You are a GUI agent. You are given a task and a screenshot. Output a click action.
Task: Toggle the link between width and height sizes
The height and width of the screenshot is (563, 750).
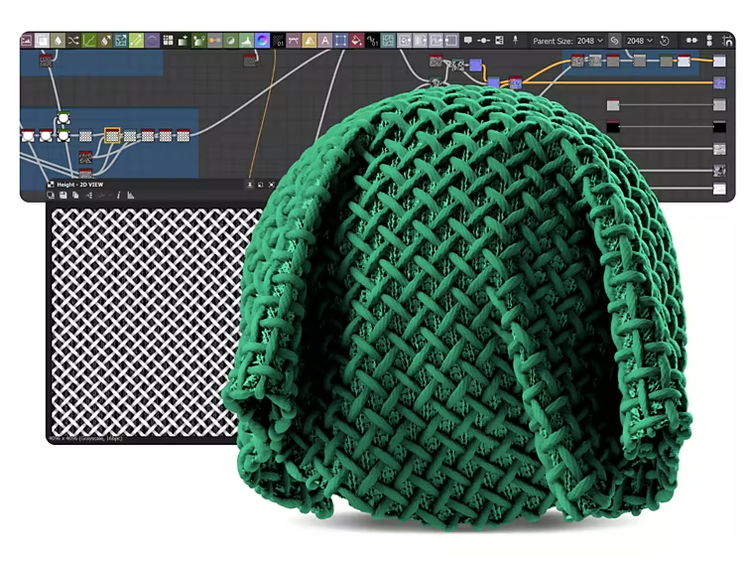tap(614, 41)
